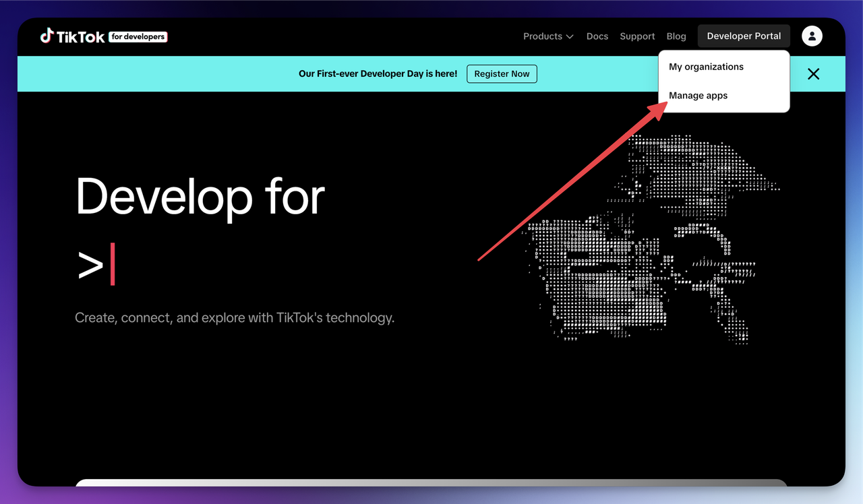Click the 'for developers' badge
Image resolution: width=863 pixels, height=504 pixels.
pyautogui.click(x=138, y=37)
